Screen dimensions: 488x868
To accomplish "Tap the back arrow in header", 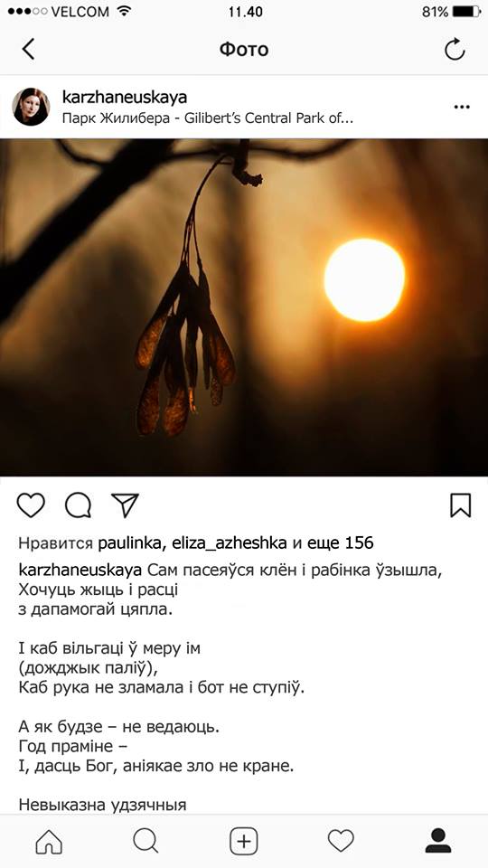I will tap(29, 49).
